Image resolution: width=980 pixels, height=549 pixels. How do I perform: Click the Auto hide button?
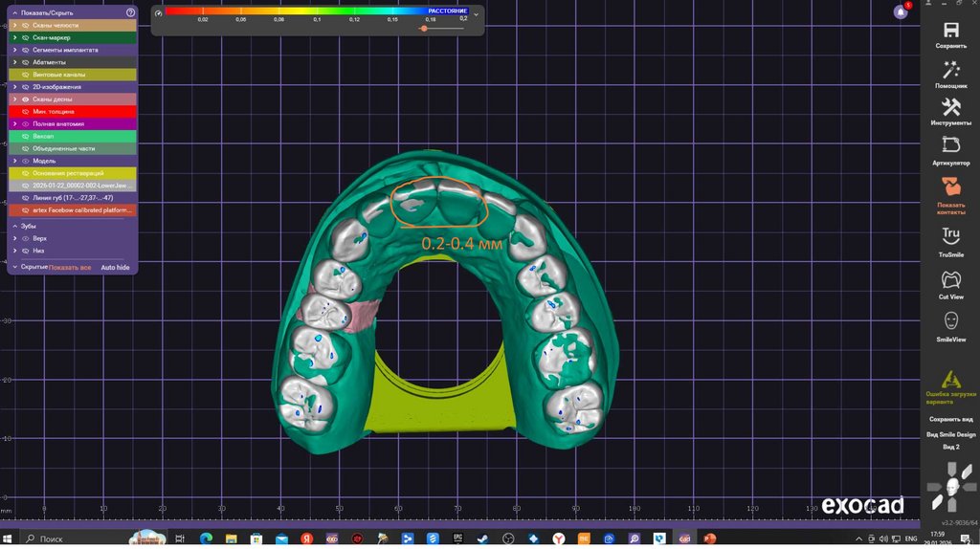point(115,267)
